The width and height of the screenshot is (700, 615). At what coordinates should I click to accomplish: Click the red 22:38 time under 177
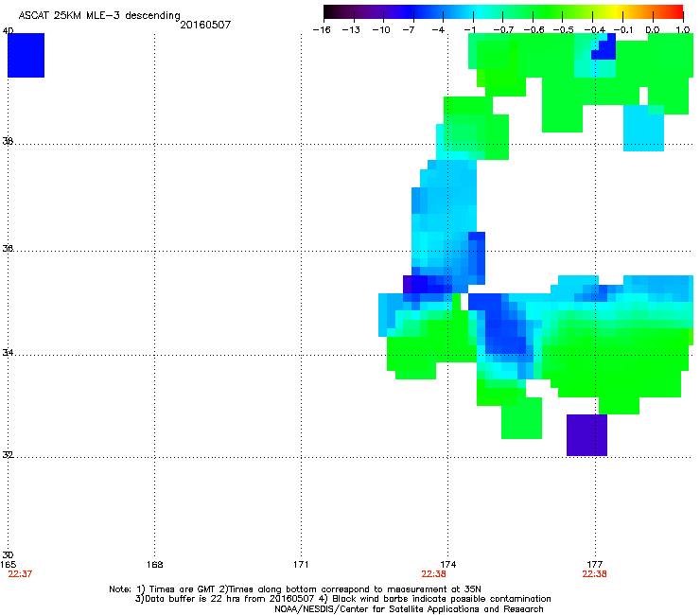point(595,574)
